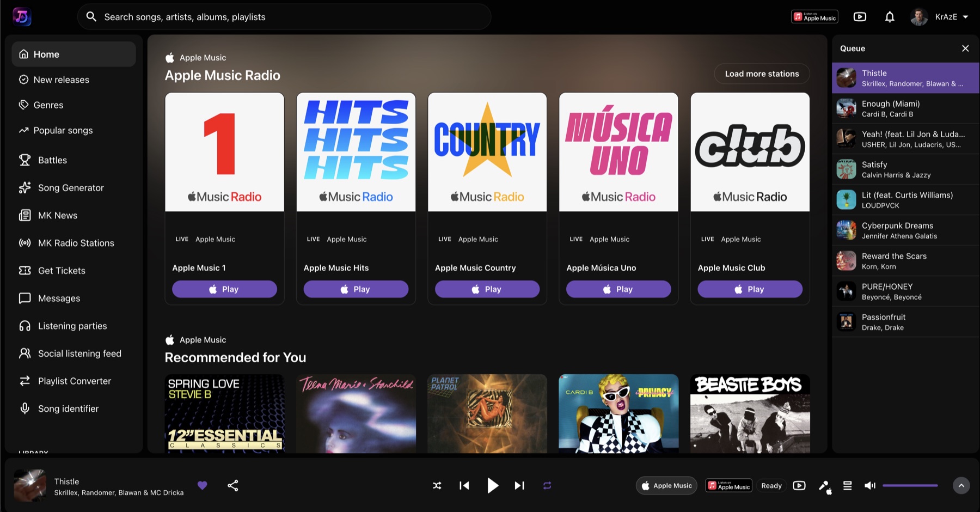Select Satisfy by Calvin Harris in queue
The height and width of the screenshot is (512, 980).
pos(905,169)
